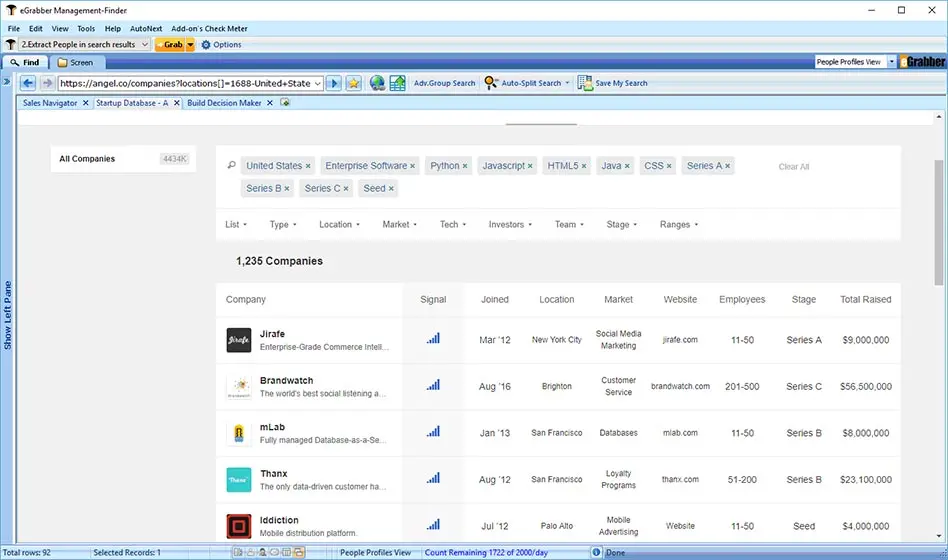Switch to the Sales Navigator tab
948x560 pixels.
(x=50, y=103)
